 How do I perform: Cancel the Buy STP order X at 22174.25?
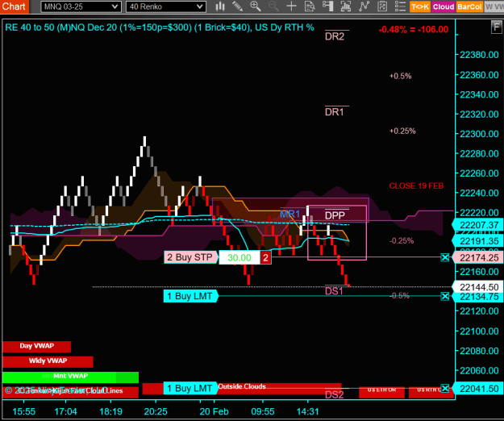[x=445, y=257]
